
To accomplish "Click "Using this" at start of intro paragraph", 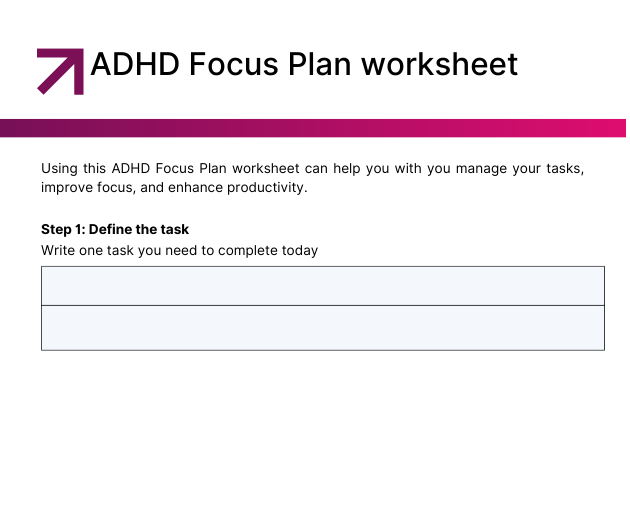I will pyautogui.click(x=74, y=168).
